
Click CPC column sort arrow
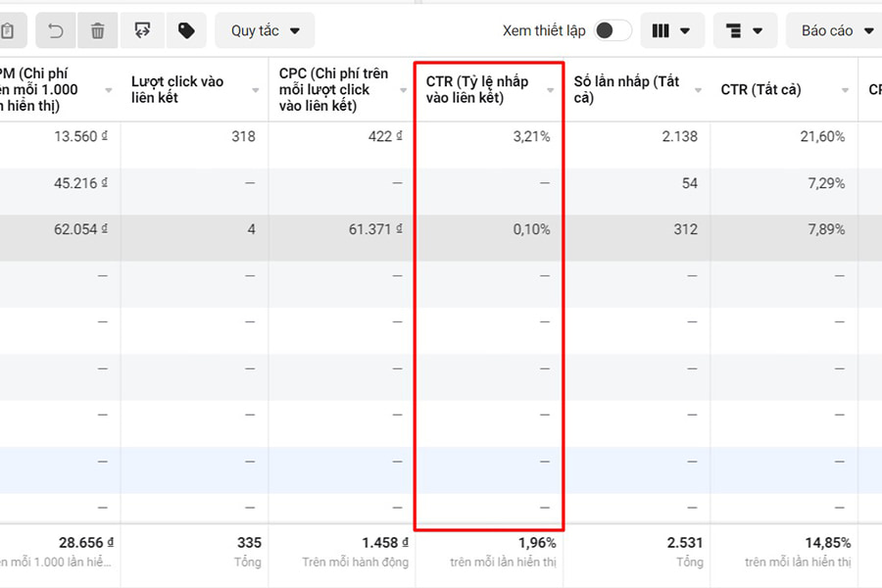pos(403,90)
